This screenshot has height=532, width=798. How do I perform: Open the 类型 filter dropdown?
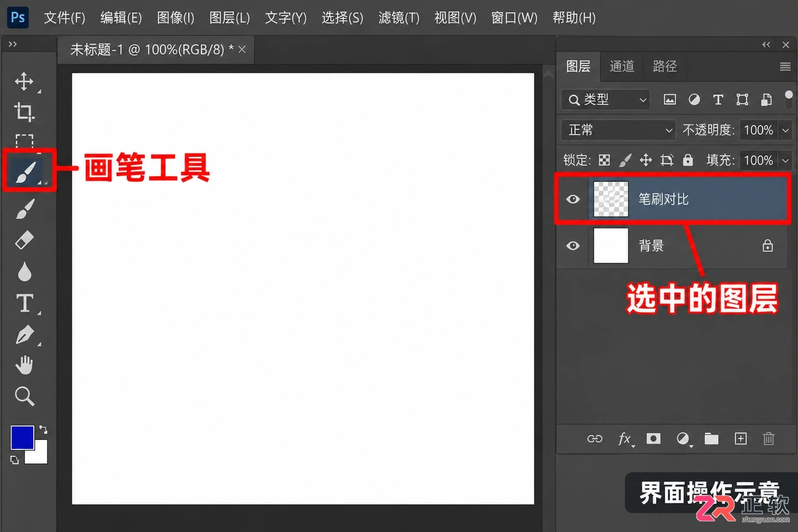tap(606, 100)
